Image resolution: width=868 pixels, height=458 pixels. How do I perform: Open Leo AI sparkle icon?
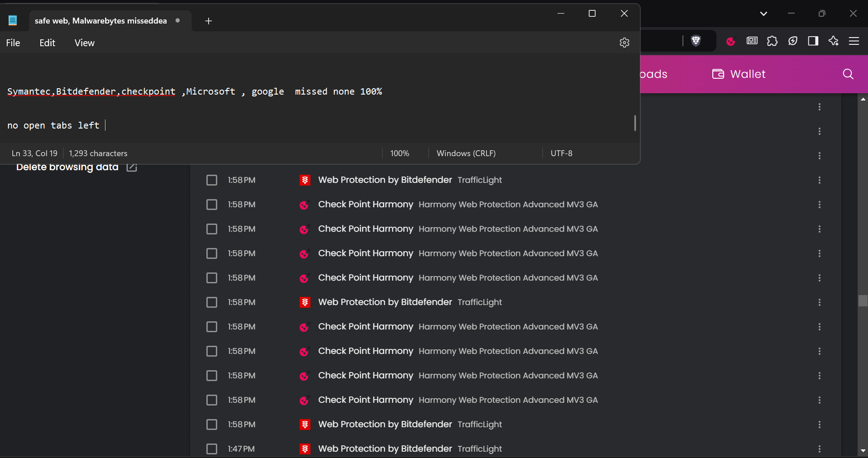click(834, 41)
